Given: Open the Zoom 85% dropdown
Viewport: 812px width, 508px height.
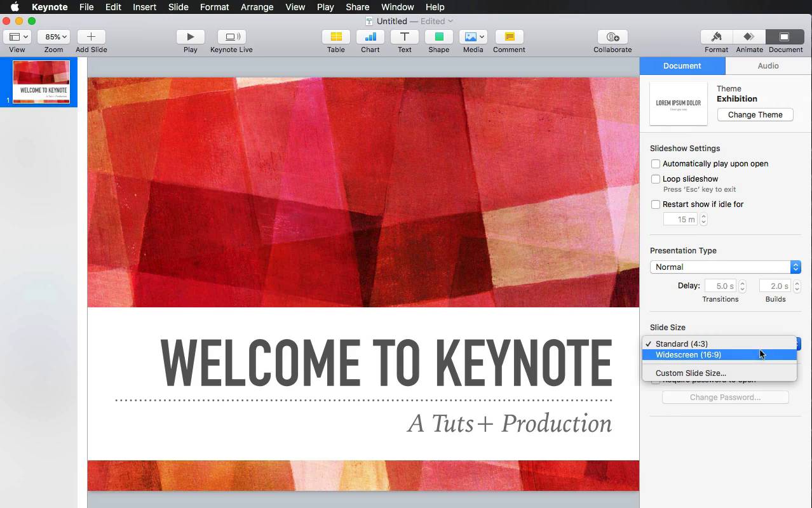Looking at the screenshot, I should [53, 37].
